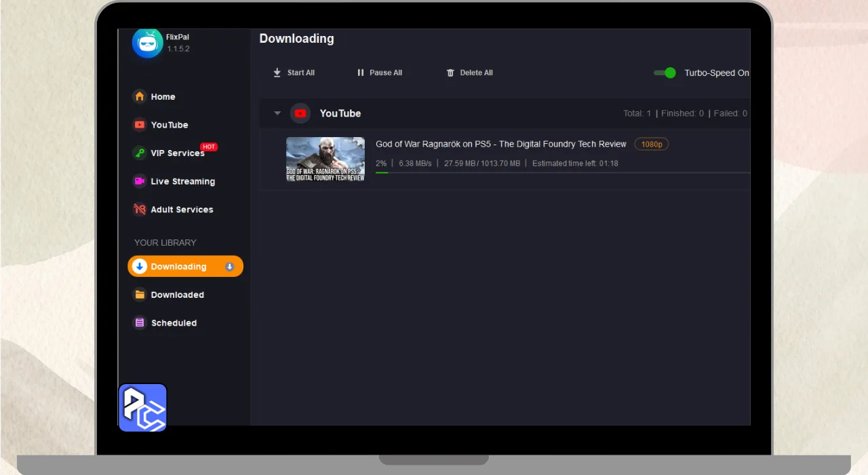Screen dimensions: 868x475
Task: Click the Downloading page heading
Action: coord(296,39)
